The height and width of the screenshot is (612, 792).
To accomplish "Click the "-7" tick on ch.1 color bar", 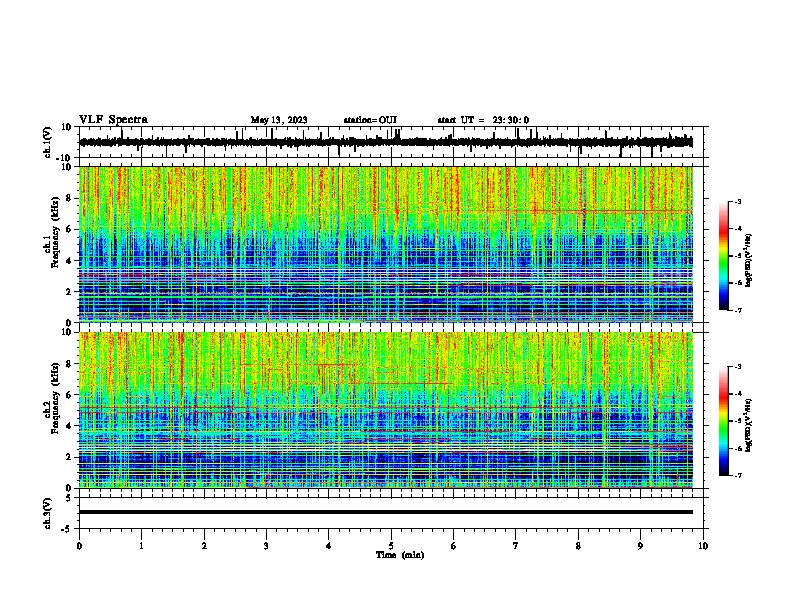I will coord(738,310).
